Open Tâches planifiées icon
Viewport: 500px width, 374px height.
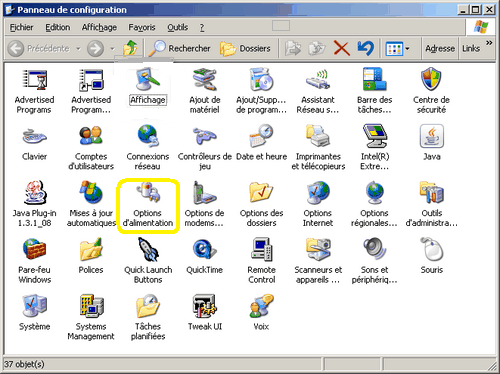(148, 307)
